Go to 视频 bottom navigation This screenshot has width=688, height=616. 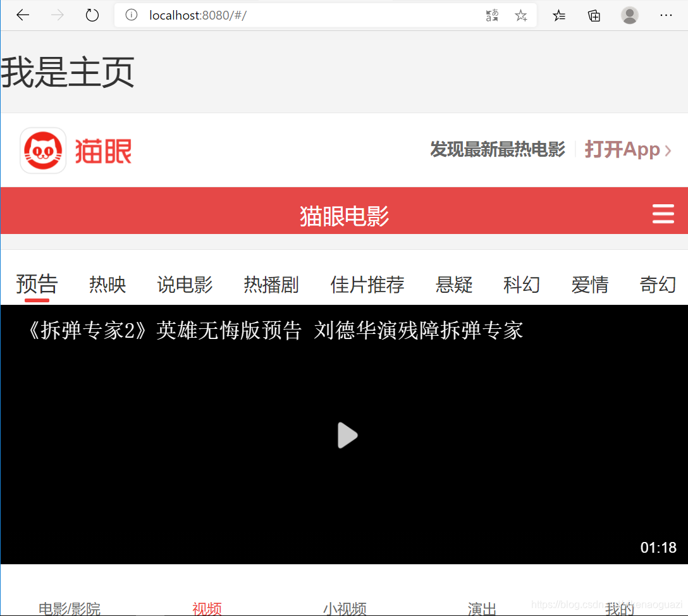point(207,608)
